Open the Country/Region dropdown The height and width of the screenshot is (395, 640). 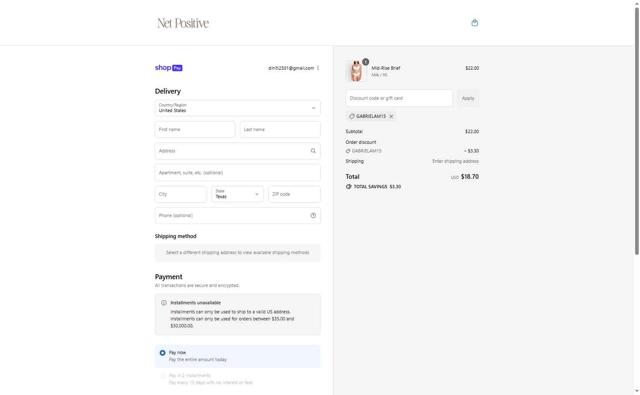pos(238,108)
